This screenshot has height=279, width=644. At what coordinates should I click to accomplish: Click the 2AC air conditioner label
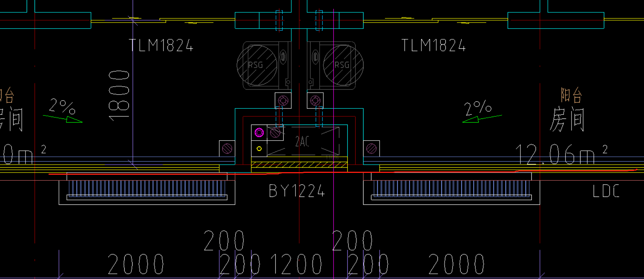click(x=302, y=141)
